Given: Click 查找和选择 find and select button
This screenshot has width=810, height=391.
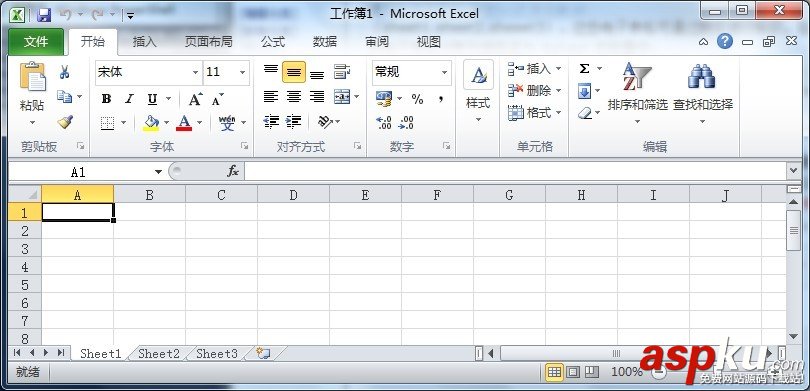Looking at the screenshot, I should pyautogui.click(x=703, y=93).
